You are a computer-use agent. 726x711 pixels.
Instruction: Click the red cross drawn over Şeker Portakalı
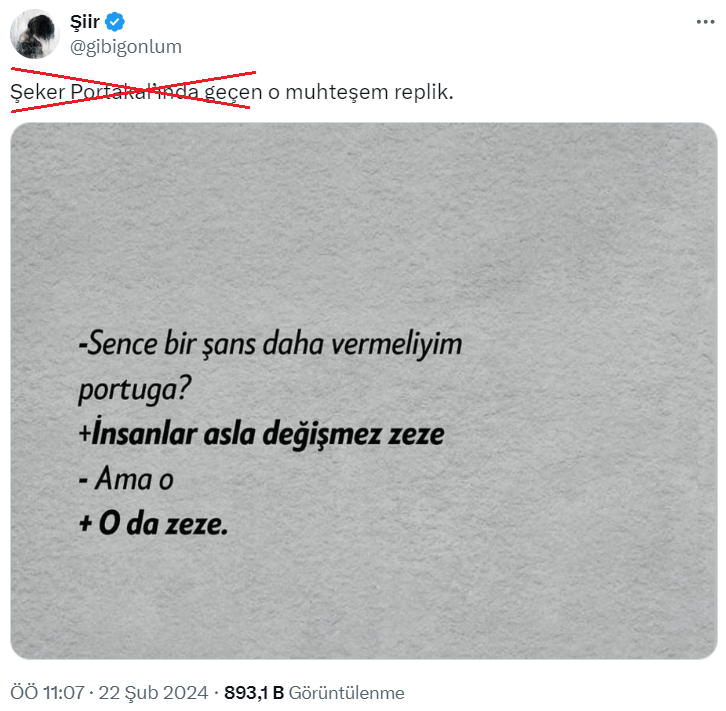tap(133, 90)
